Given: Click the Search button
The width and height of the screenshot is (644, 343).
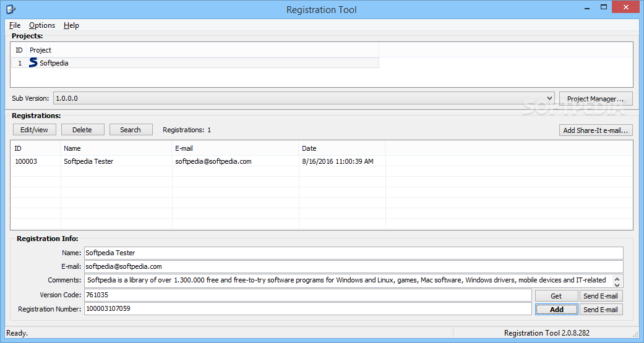Looking at the screenshot, I should pos(131,130).
